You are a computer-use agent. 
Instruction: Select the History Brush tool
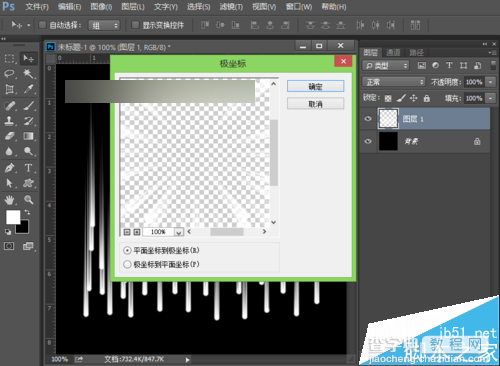[x=28, y=121]
